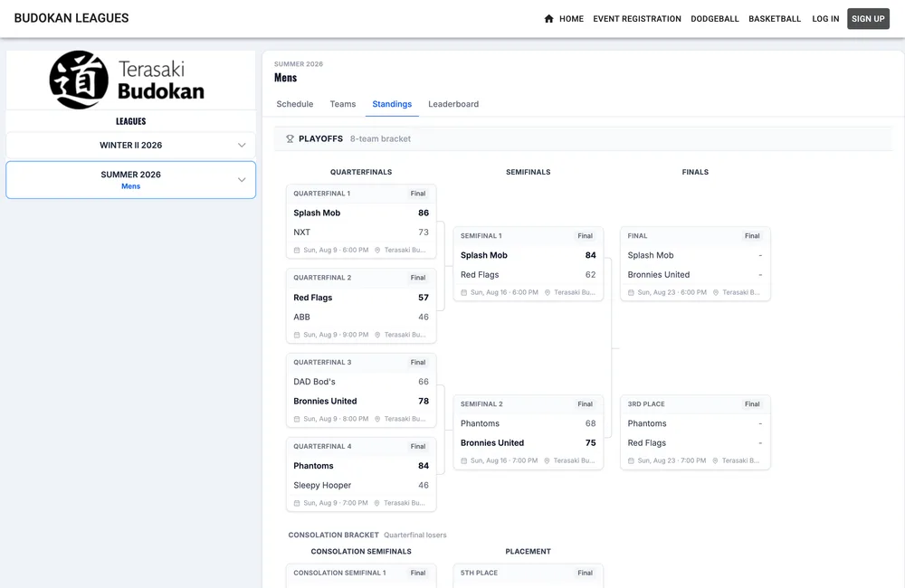This screenshot has height=588, width=905.
Task: Click calendar icon in Semifinal 2 card
Action: point(464,461)
